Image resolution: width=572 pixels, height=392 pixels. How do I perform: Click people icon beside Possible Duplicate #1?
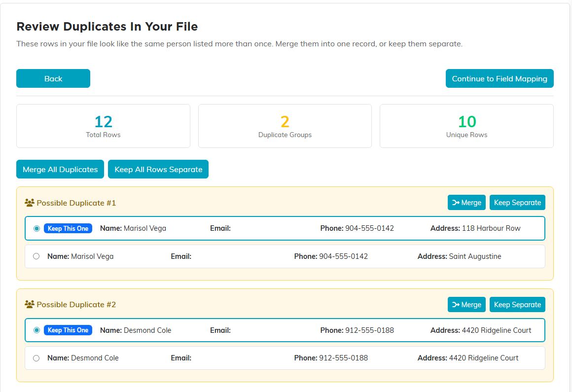coord(30,203)
